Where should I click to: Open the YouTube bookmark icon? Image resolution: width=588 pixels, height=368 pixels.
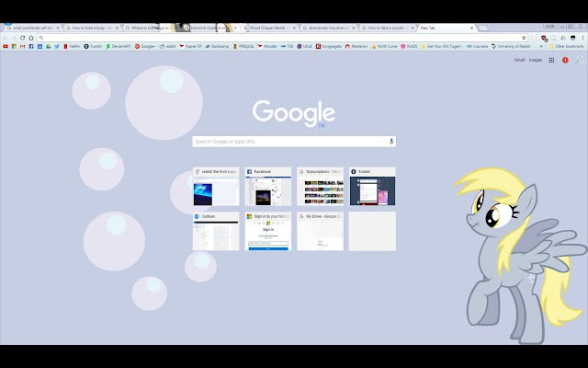click(x=6, y=47)
